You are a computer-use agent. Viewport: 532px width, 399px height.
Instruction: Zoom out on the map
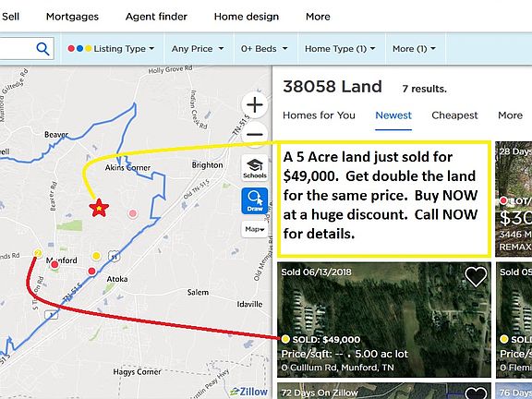255,135
